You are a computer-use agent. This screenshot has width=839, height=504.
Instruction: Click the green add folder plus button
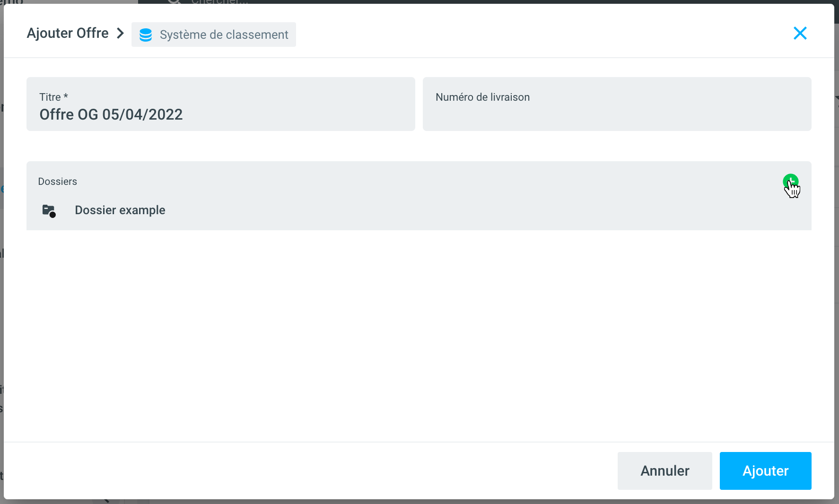790,181
